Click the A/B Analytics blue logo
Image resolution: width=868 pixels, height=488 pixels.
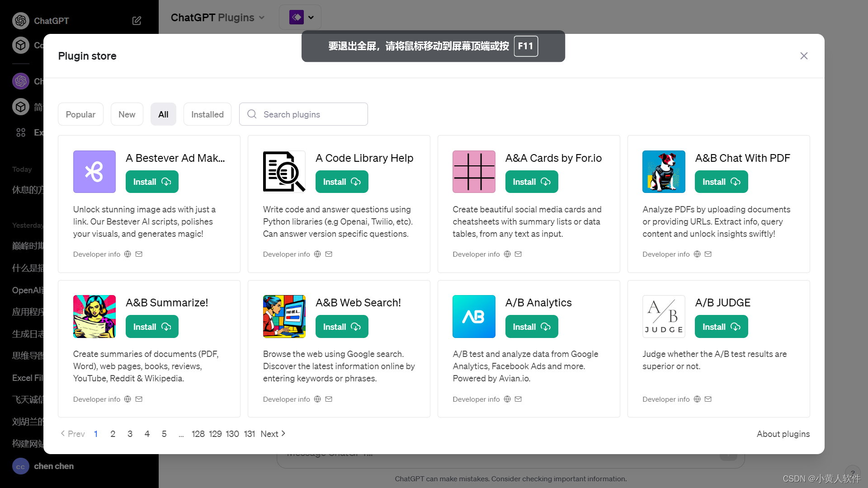474,316
